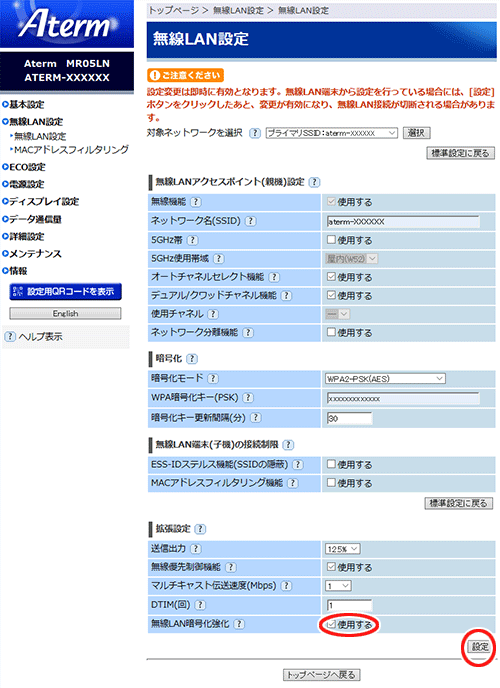
Task: Click the ネットワーク名(SSID) text field
Action: point(403,222)
